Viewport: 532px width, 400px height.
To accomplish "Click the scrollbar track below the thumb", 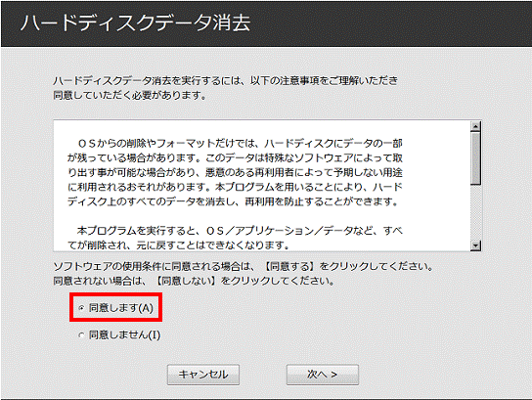I will point(475,213).
